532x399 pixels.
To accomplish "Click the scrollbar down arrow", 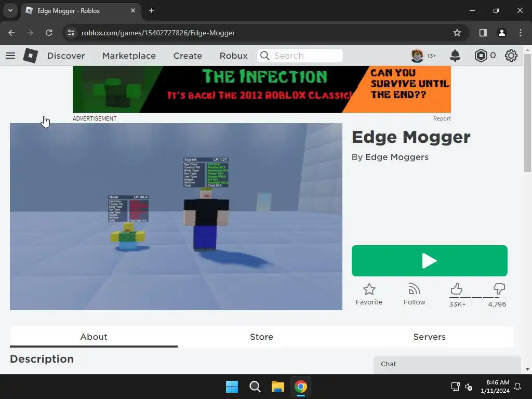I will (x=527, y=369).
